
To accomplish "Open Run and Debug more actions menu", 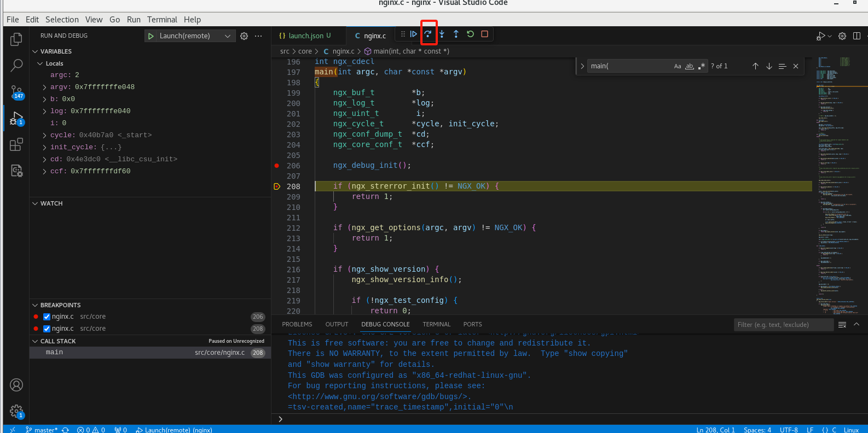I will click(258, 36).
